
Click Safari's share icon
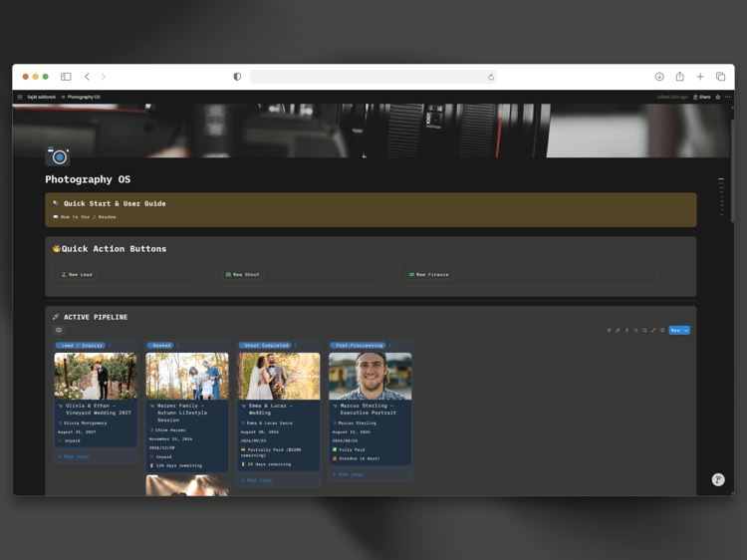pyautogui.click(x=680, y=77)
